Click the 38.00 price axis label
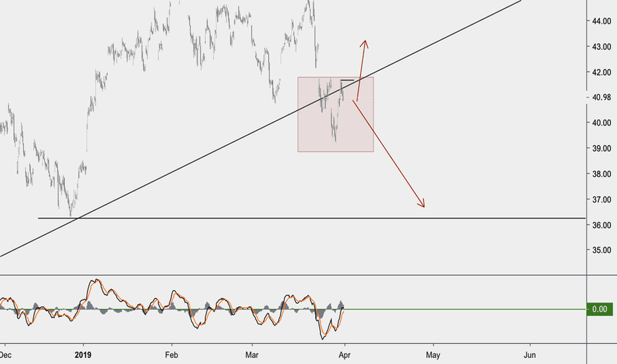This screenshot has height=364, width=617. pos(602,174)
